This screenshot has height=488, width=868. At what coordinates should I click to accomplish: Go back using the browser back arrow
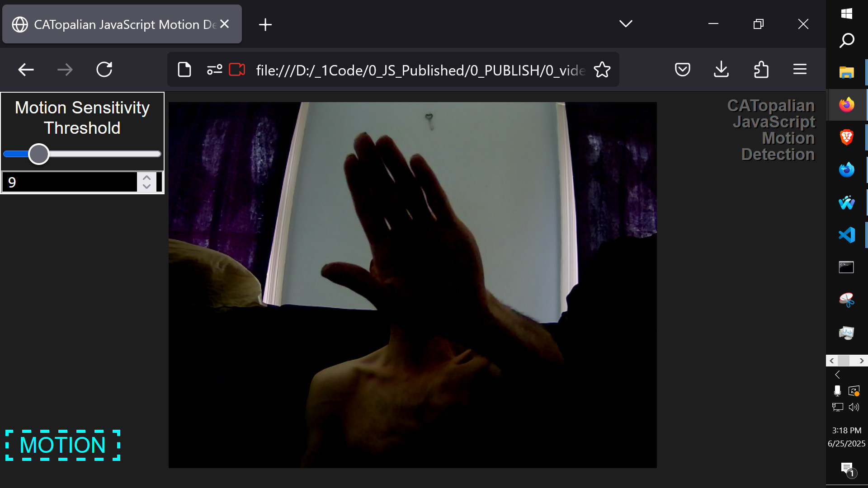point(26,70)
